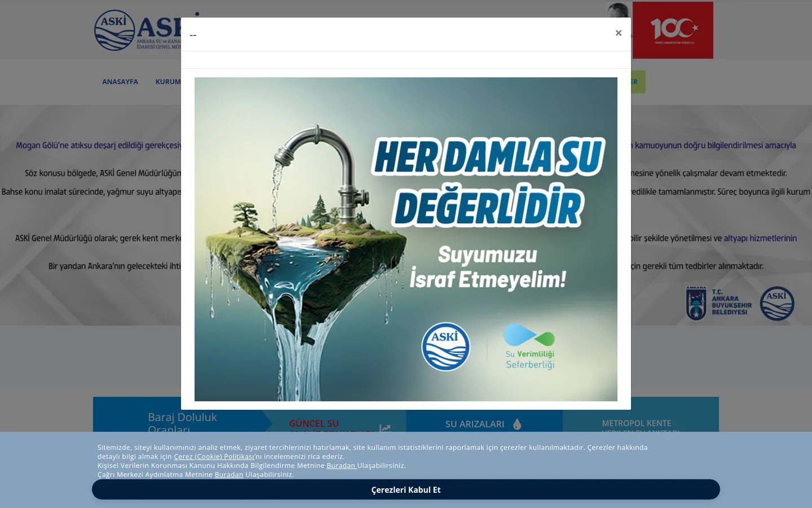Open the GÜNCEL SU tab
Screen dimensions: 812x508
(x=314, y=424)
